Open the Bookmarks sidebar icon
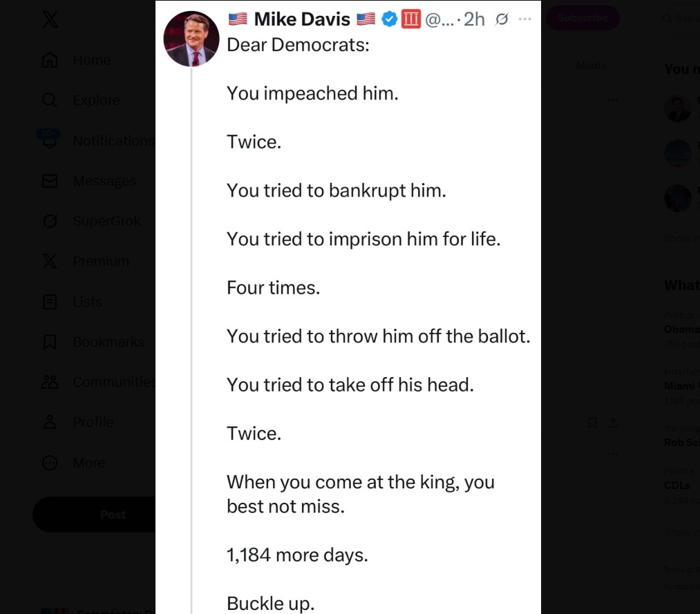700x614 pixels. click(50, 342)
